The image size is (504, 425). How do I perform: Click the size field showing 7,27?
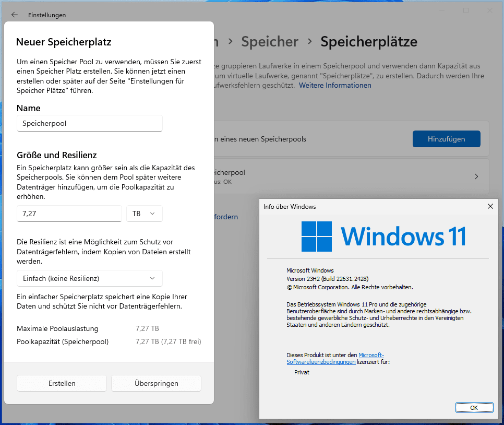pyautogui.click(x=69, y=214)
